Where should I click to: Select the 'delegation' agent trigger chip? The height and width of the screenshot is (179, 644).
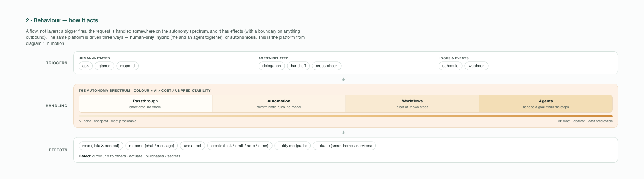tap(271, 66)
